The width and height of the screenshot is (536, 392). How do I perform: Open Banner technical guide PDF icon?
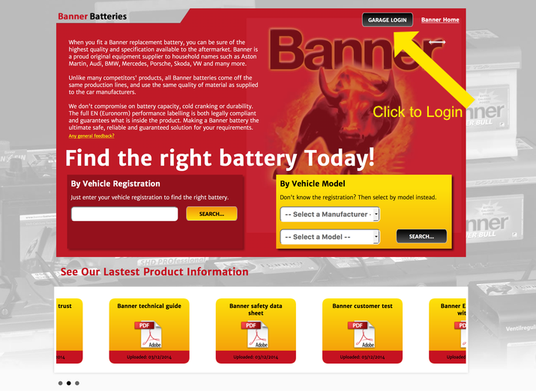pos(148,334)
